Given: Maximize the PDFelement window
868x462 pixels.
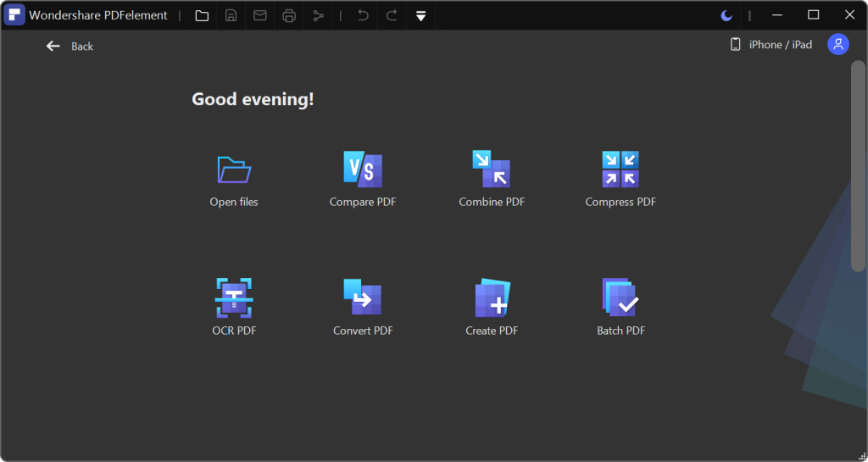Looking at the screenshot, I should (813, 15).
